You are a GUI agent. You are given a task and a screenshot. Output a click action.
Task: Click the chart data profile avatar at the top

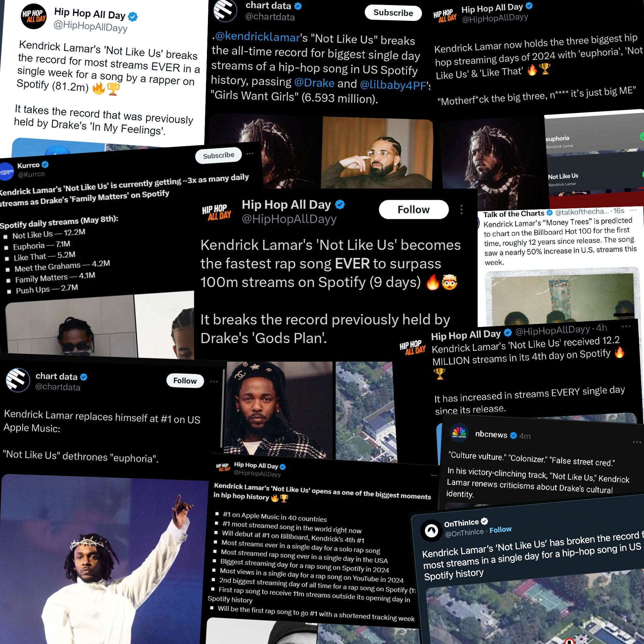[225, 10]
